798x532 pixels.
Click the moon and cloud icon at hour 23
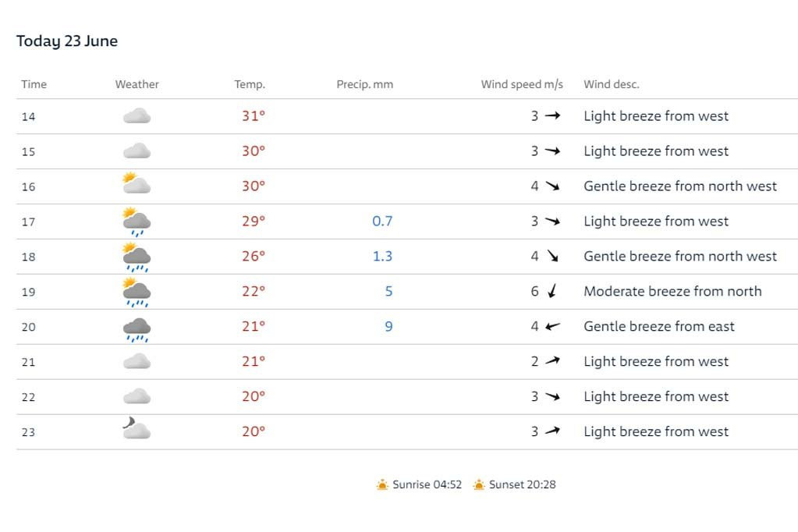[136, 429]
